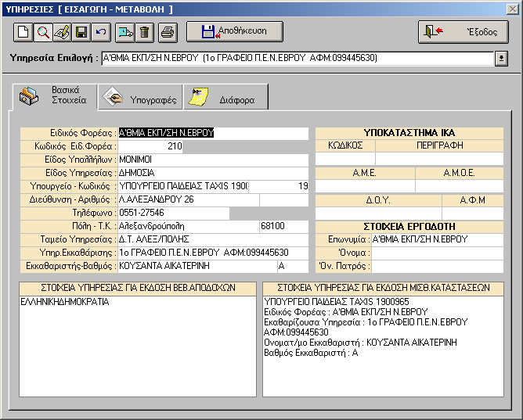Switch to the Υπογραφές tab
Image resolution: width=523 pixels, height=420 pixels.
pos(140,97)
